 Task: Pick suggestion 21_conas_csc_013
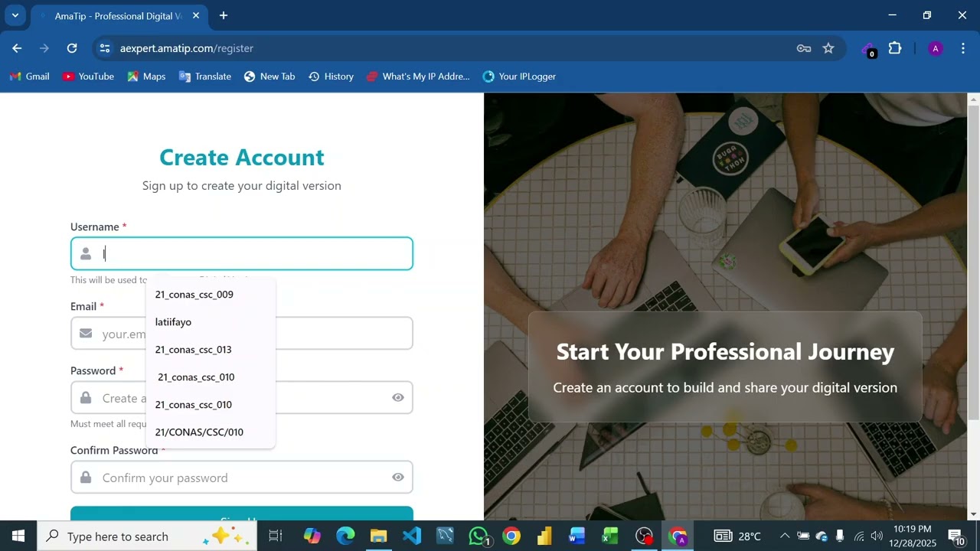pos(211,350)
